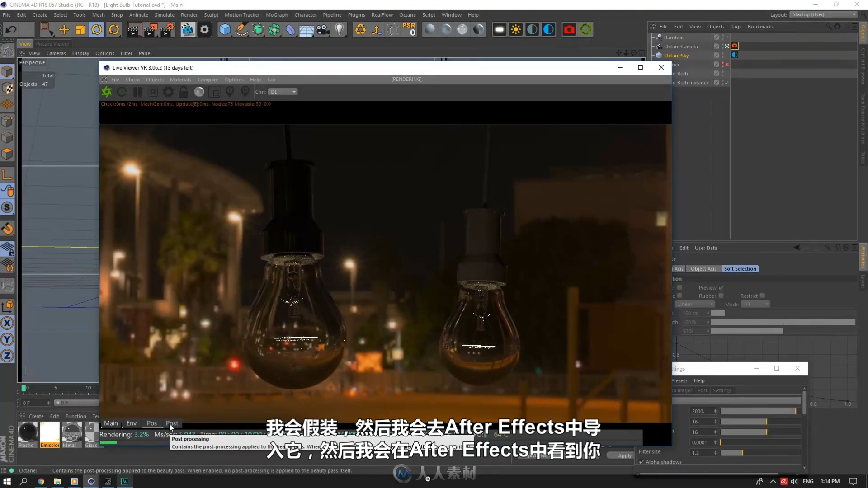868x488 pixels.
Task: Open the Mode All dropdown
Action: pos(756,304)
